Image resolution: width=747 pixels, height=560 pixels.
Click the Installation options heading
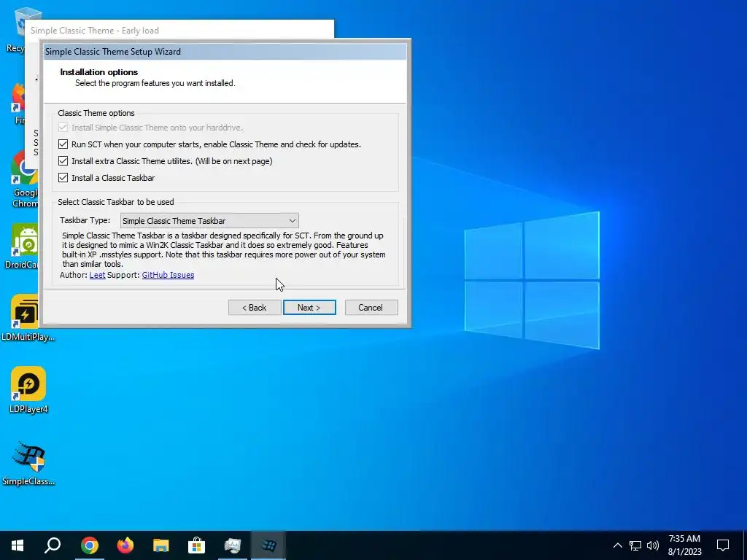(x=99, y=72)
